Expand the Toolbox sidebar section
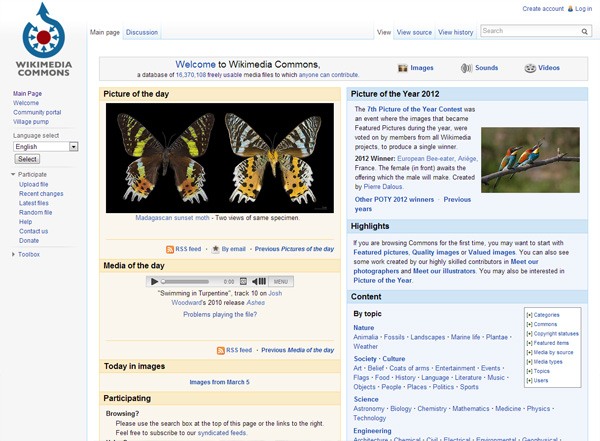 tap(13, 254)
